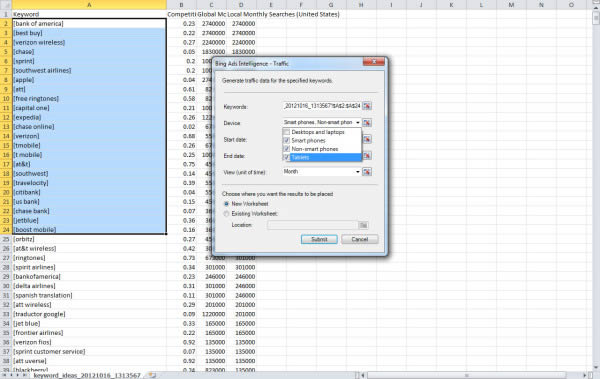The height and width of the screenshot is (379, 600).
Task: Click range selector icon beside Device dropdown
Action: tap(367, 123)
